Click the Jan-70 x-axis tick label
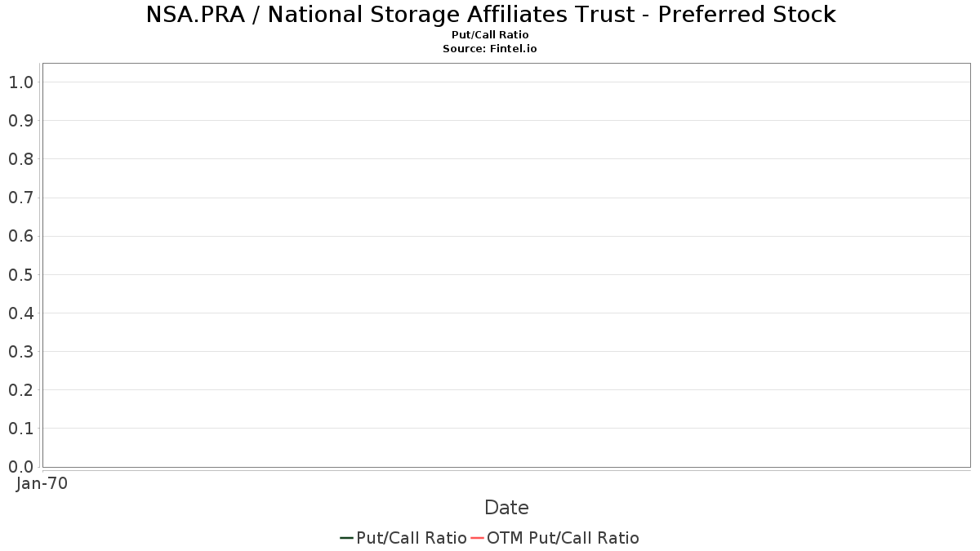 click(x=42, y=483)
